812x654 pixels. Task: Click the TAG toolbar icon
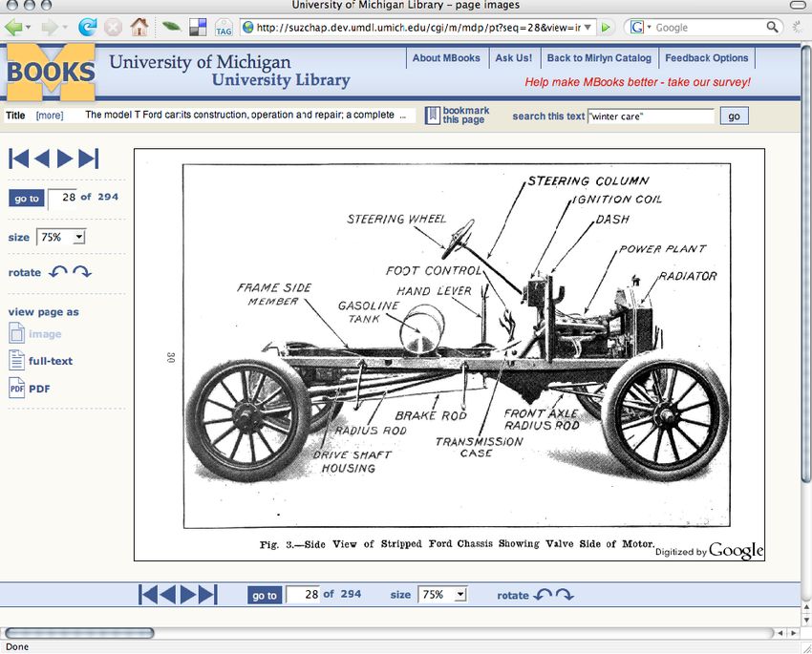[x=224, y=27]
